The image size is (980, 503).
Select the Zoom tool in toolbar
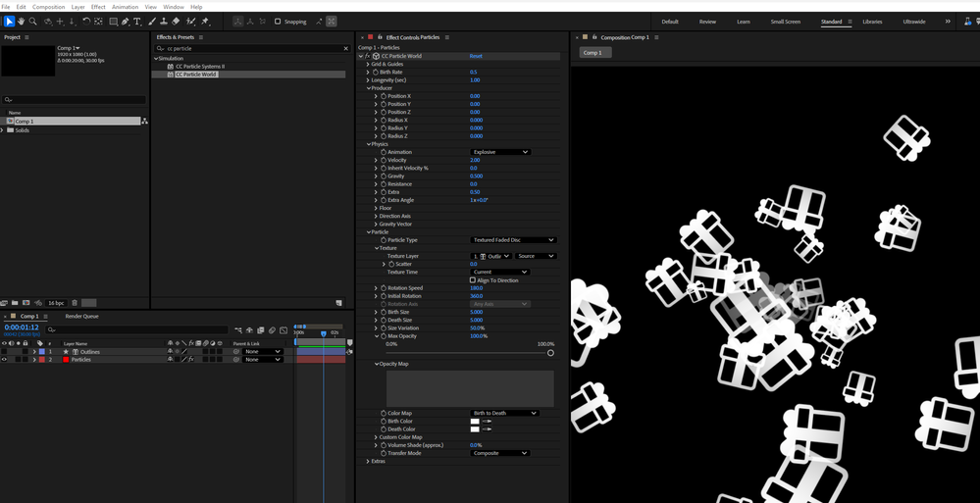[33, 21]
